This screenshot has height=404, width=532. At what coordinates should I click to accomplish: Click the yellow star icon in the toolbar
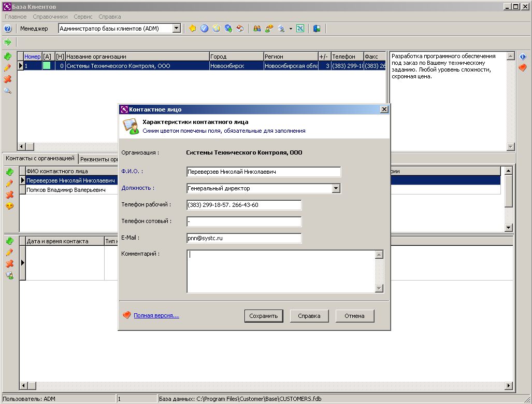[192, 29]
